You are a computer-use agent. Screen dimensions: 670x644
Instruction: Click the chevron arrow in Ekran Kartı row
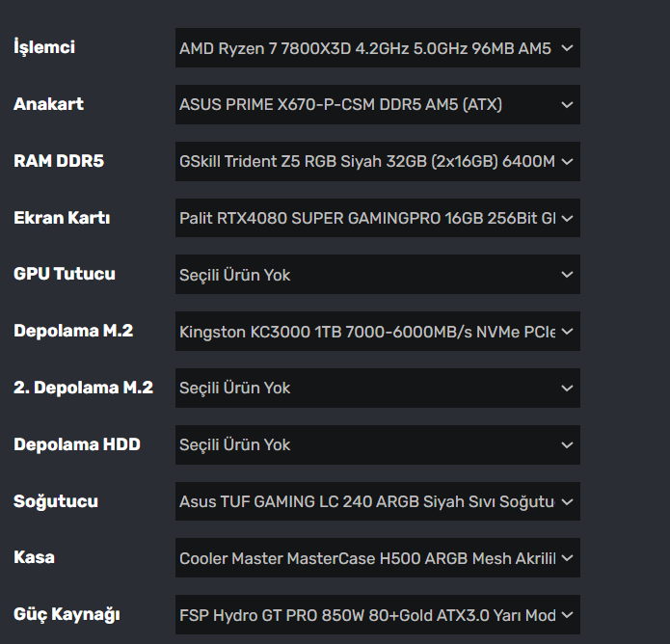pyautogui.click(x=567, y=218)
